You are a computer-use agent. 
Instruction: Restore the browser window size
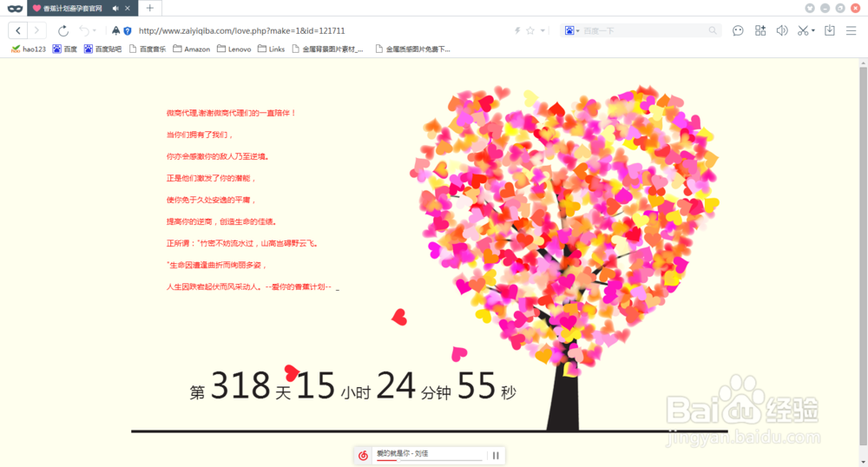point(839,8)
